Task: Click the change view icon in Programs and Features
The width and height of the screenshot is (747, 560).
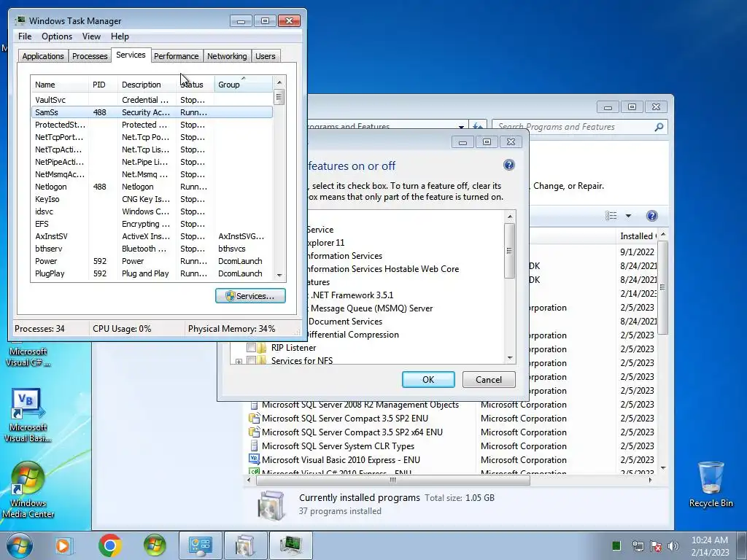Action: point(611,216)
